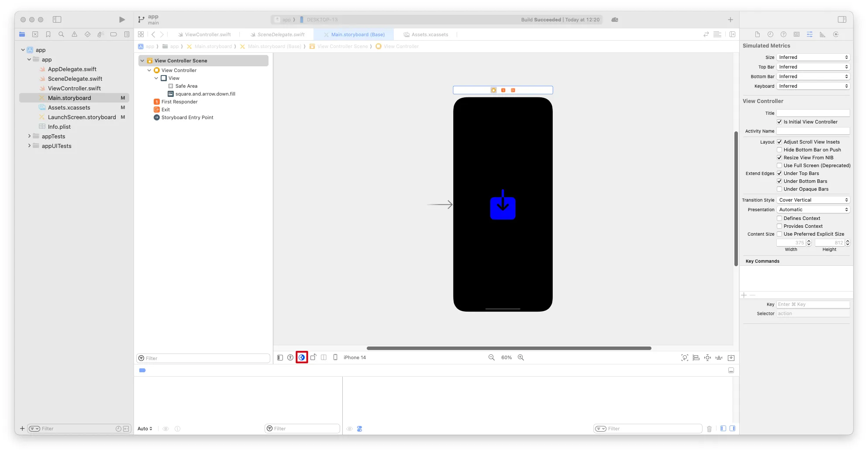
Task: Click the Update Frames icon
Action: tap(685, 358)
